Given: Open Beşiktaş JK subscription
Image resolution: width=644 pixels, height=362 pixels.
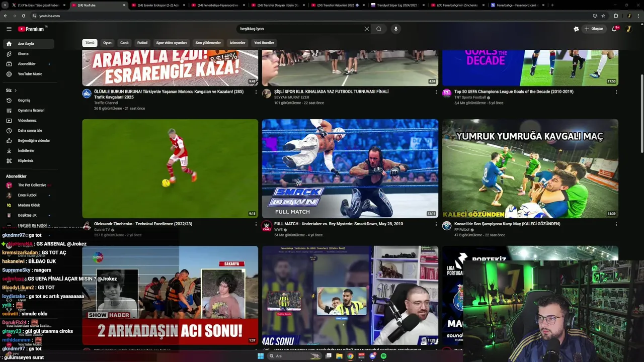Looking at the screenshot, I should [x=29, y=215].
